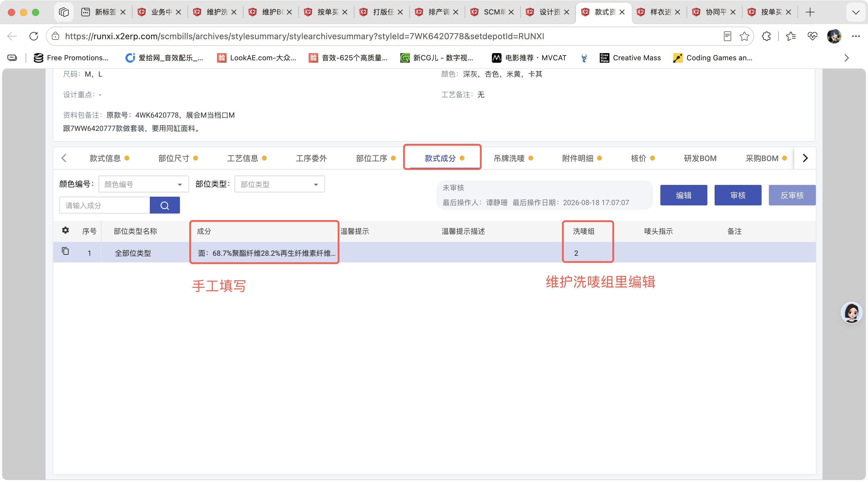This screenshot has width=868, height=482.
Task: Open Creative Mass bookmark
Action: (631, 58)
